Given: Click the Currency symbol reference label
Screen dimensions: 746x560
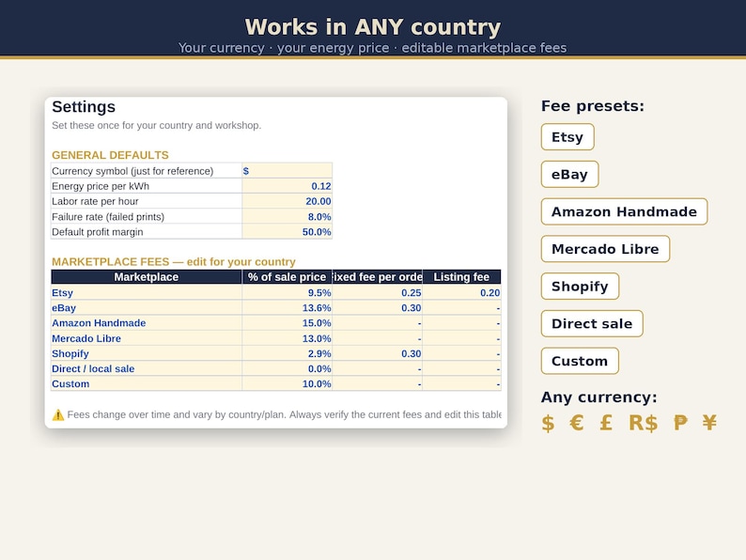Looking at the screenshot, I should point(132,171).
